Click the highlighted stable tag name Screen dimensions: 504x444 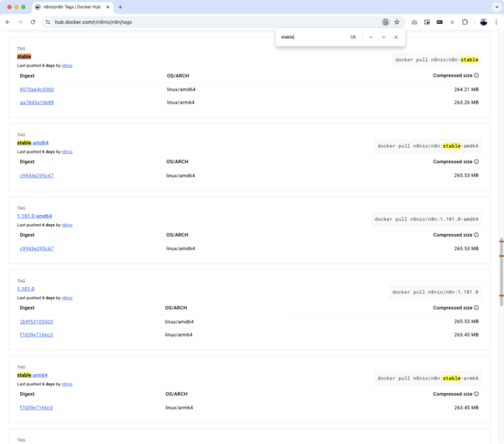coord(24,57)
